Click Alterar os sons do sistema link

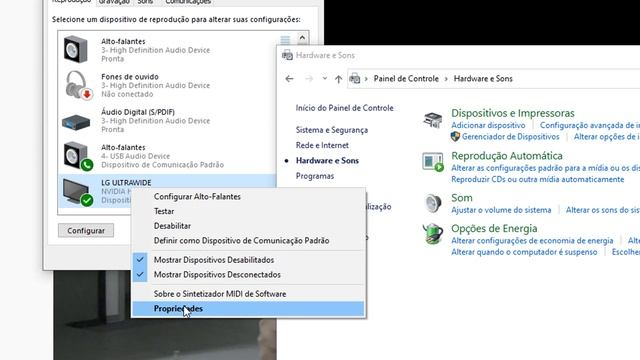tap(602, 210)
